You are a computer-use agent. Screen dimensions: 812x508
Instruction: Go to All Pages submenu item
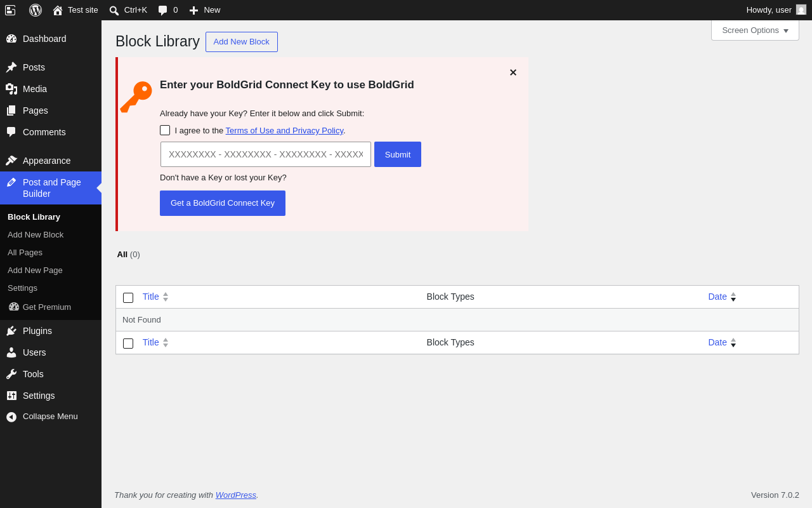click(x=25, y=252)
